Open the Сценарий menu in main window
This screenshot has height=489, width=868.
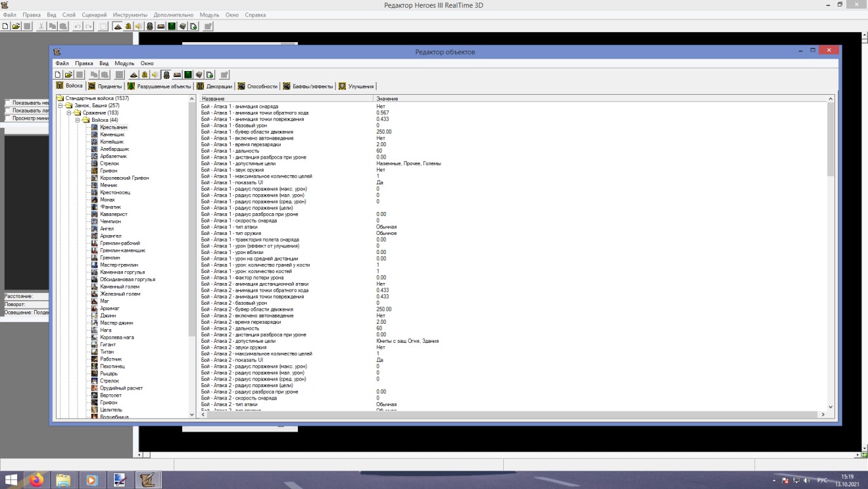pyautogui.click(x=95, y=14)
